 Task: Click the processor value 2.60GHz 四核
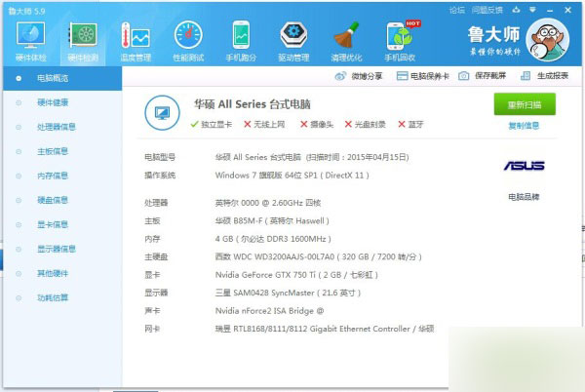click(268, 203)
